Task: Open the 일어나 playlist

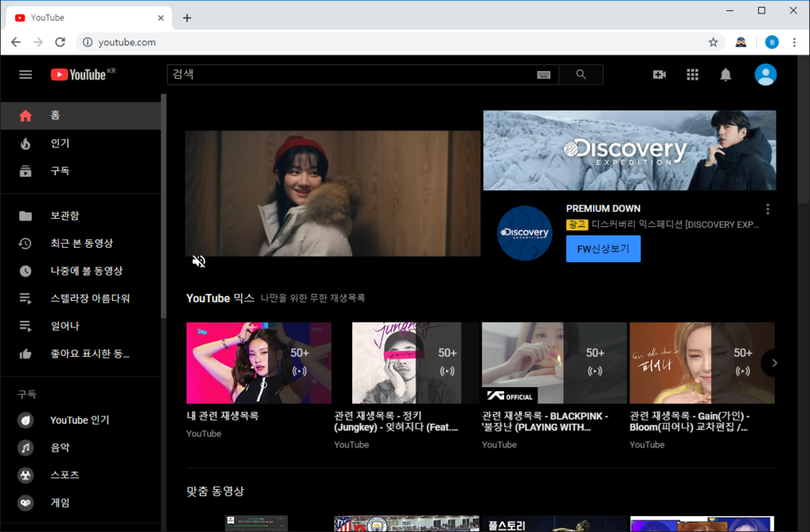Action: pyautogui.click(x=80, y=326)
